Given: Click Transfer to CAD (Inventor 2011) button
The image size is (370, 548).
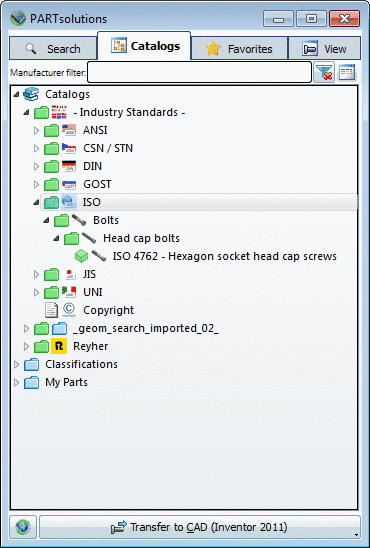Looking at the screenshot, I should [199, 527].
